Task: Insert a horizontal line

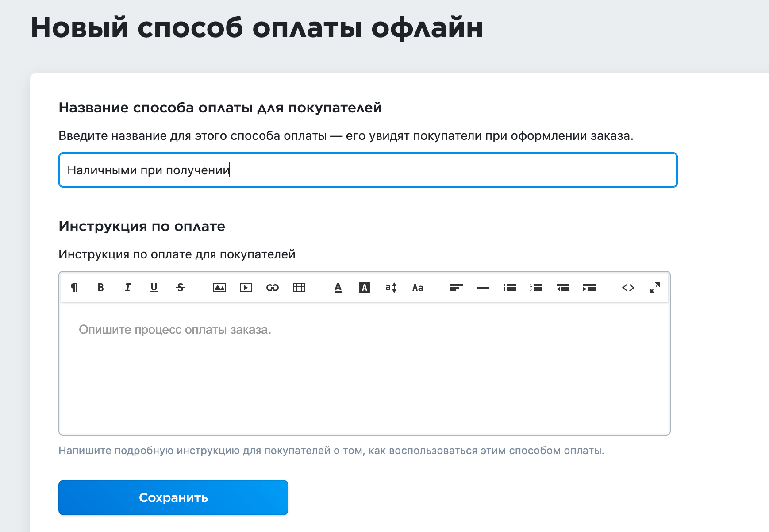Action: tap(483, 288)
